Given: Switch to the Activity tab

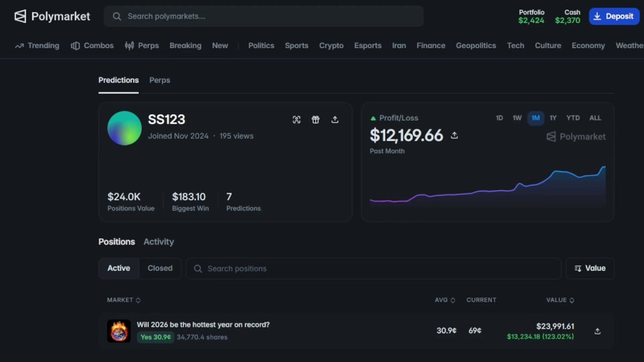Looking at the screenshot, I should pyautogui.click(x=159, y=242).
